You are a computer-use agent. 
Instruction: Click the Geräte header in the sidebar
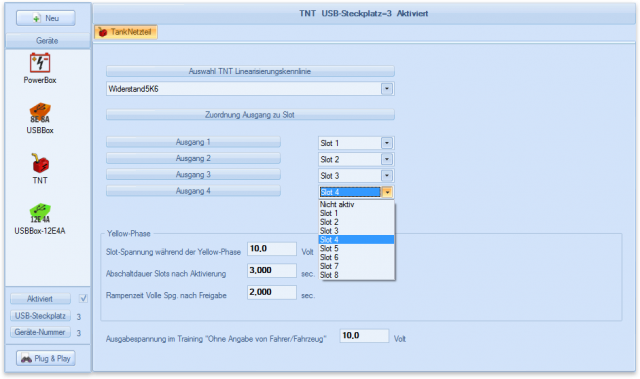(x=47, y=41)
